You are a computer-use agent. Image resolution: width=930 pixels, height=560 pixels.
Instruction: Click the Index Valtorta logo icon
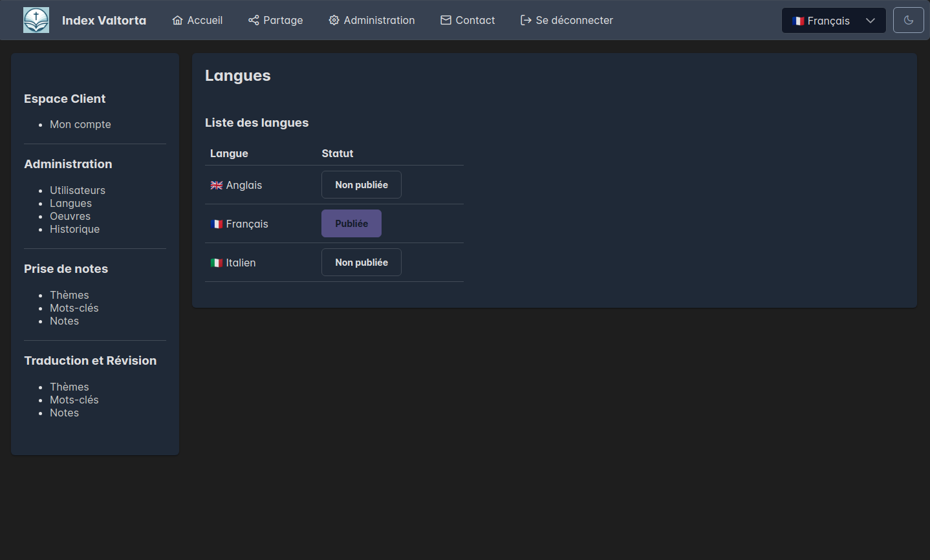pos(36,20)
